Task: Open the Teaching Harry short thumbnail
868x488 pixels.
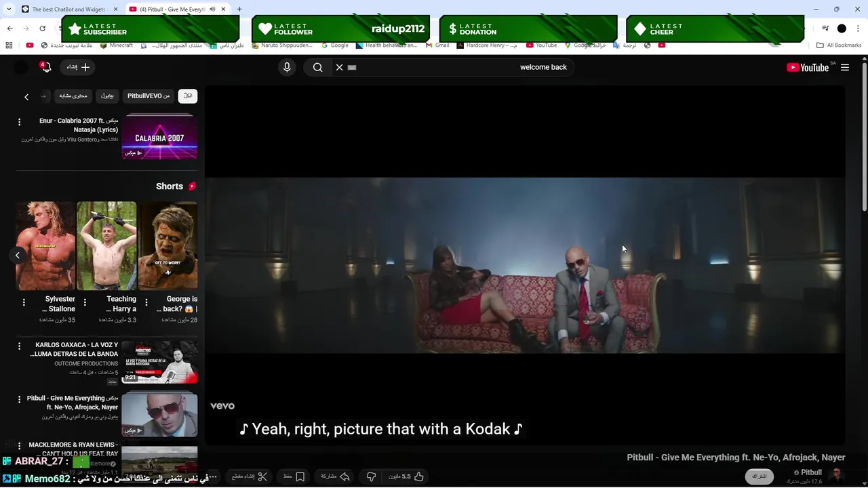Action: [x=106, y=245]
